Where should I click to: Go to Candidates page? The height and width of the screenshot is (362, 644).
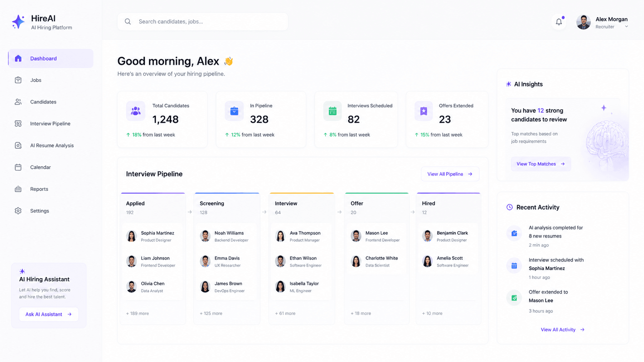(50, 102)
